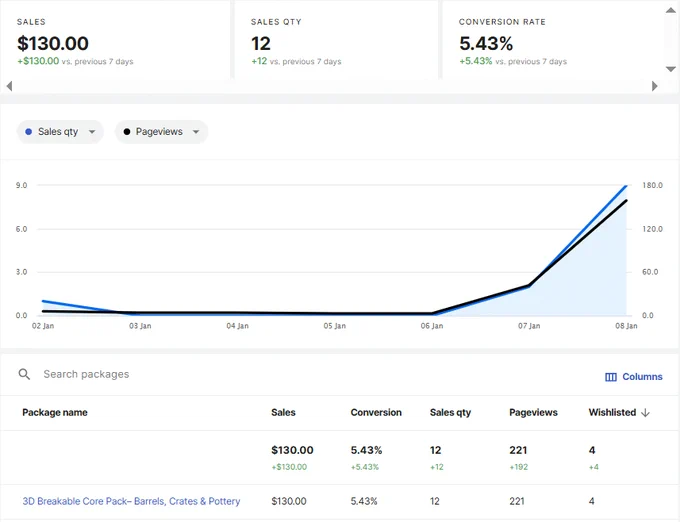Click the scrollbar up arrow
Image resolution: width=680 pixels, height=522 pixels.
[x=670, y=11]
